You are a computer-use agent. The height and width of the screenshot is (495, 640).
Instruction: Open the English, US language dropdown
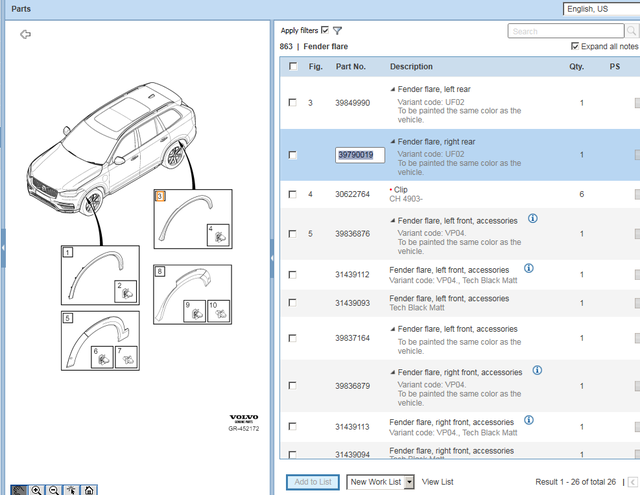click(601, 9)
